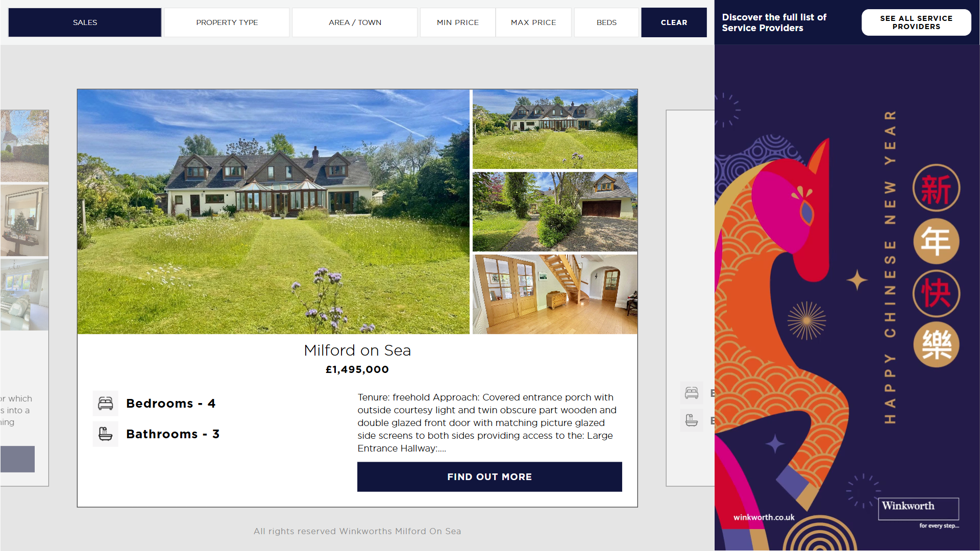Open the main house garden photo
Image resolution: width=980 pixels, height=551 pixels.
tap(273, 212)
